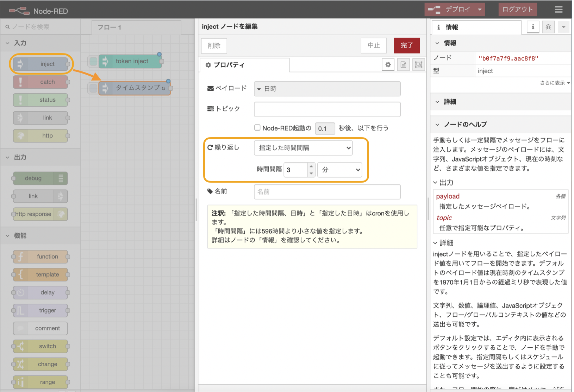Image resolution: width=574 pixels, height=392 pixels.
Task: Switch to the フロー 1 tab
Action: (136, 27)
